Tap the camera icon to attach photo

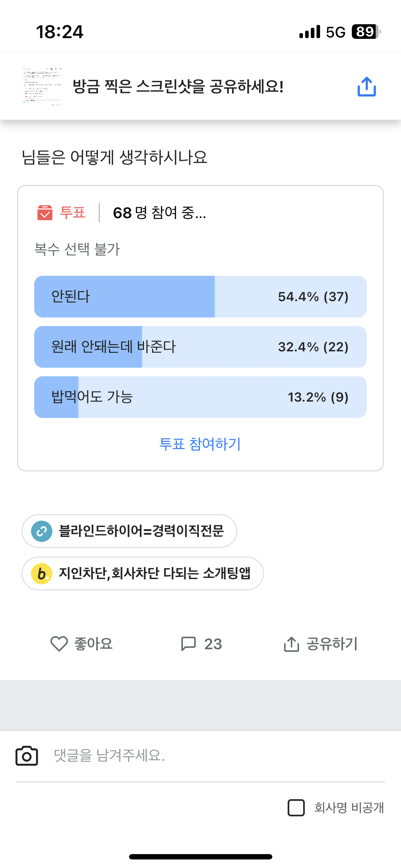[27, 755]
